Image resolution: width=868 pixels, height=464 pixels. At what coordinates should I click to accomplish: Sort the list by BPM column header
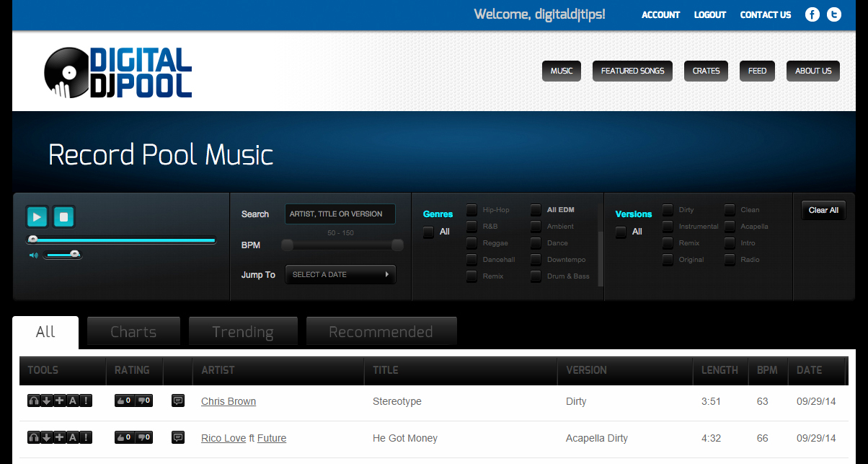click(767, 370)
